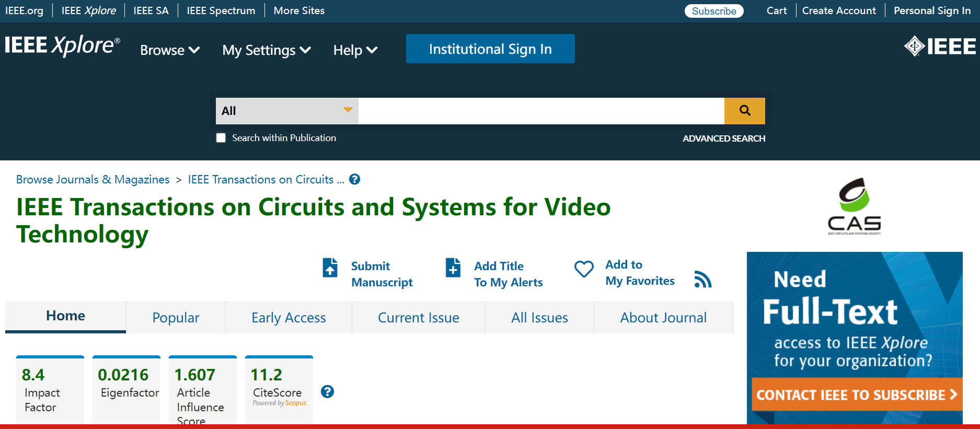Expand the Help menu
The width and height of the screenshot is (980, 429).
[x=355, y=50]
